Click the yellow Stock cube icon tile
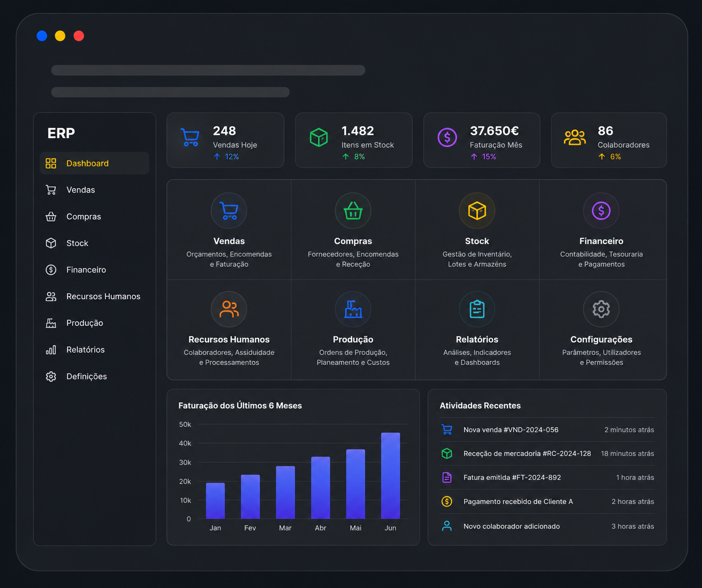Viewport: 702px width, 588px height. 477,211
